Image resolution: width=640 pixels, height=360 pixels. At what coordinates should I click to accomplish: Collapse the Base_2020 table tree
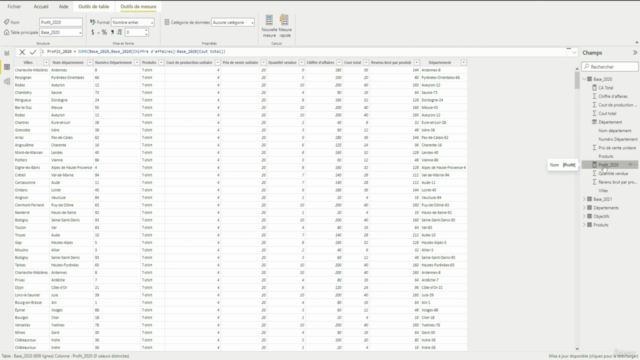tap(584, 79)
